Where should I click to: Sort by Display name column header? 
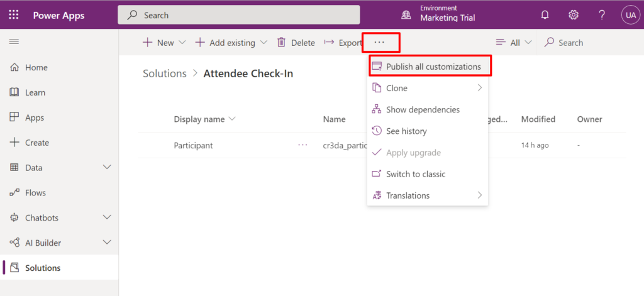pos(204,119)
